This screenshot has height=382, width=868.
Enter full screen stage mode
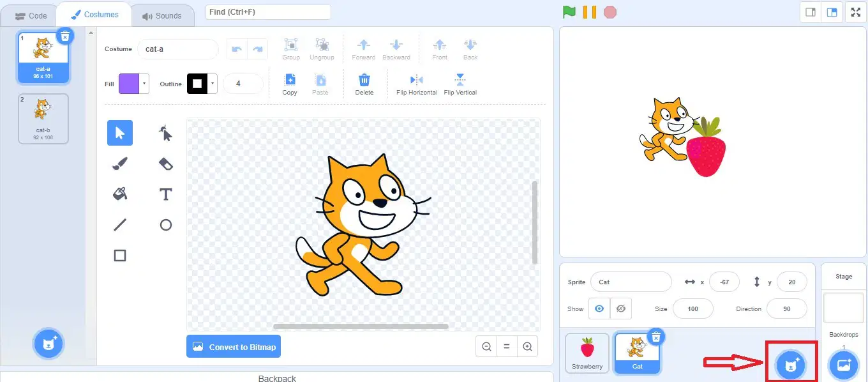tap(856, 12)
